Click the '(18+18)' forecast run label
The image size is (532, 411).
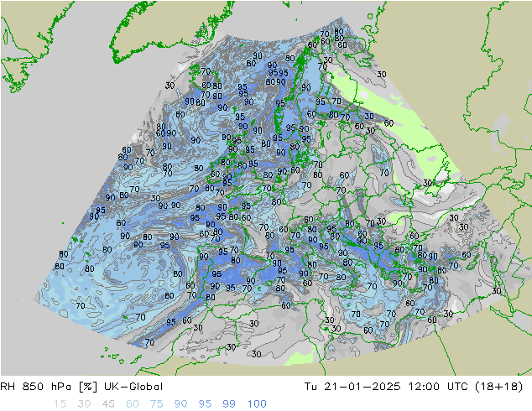point(498,387)
